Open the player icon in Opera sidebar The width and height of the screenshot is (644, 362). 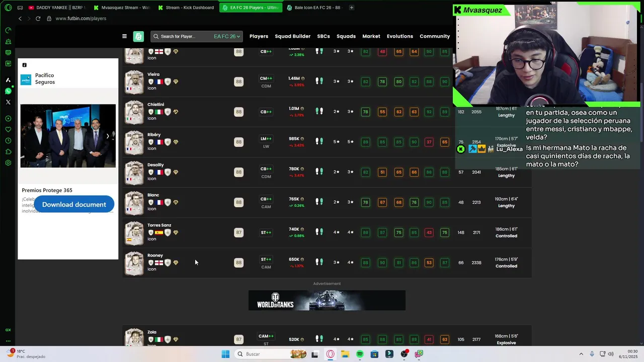(x=8, y=119)
